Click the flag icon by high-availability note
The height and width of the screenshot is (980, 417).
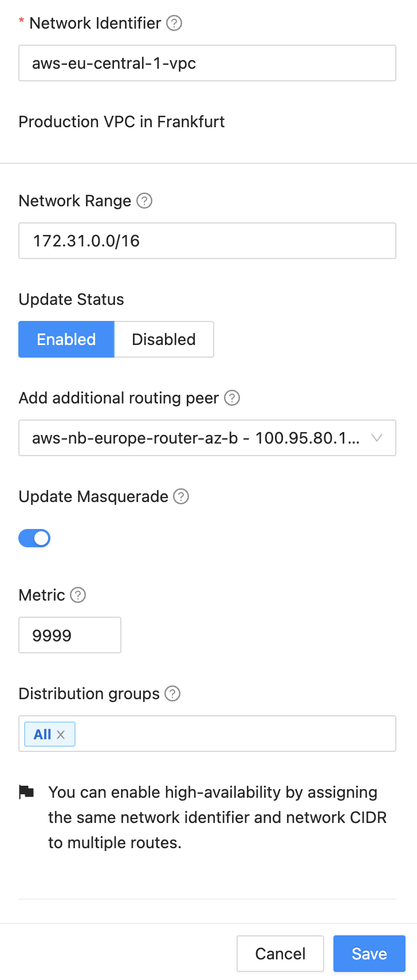(x=26, y=792)
